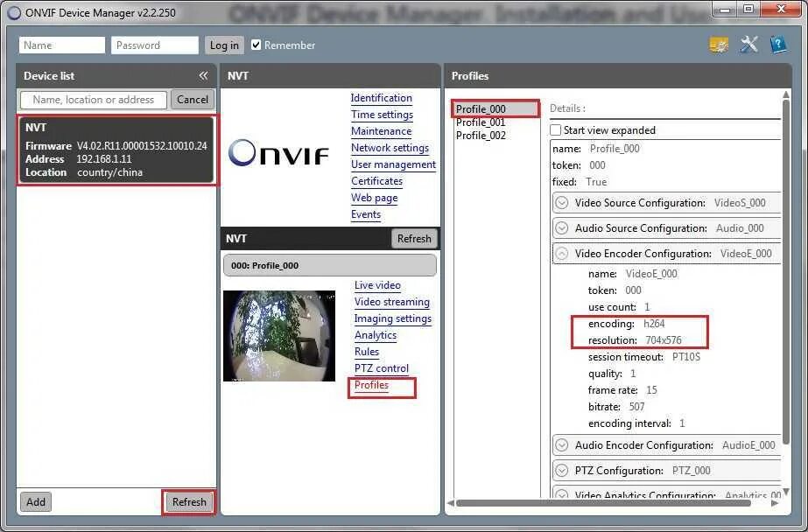Click Add button in Device list

coord(36,501)
